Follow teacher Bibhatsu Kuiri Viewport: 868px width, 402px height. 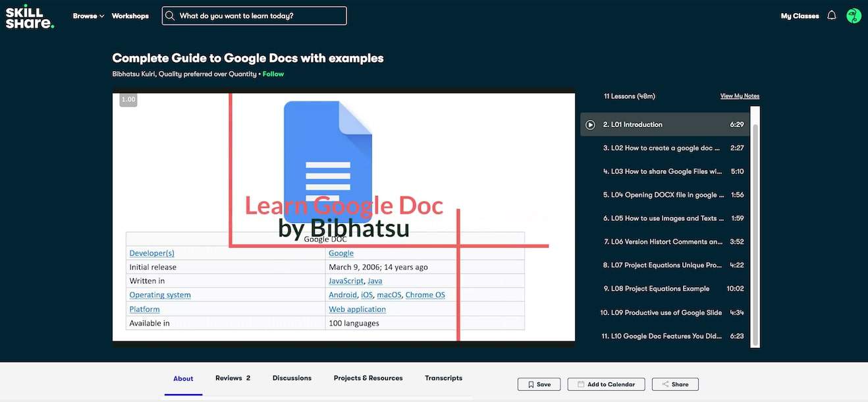273,74
